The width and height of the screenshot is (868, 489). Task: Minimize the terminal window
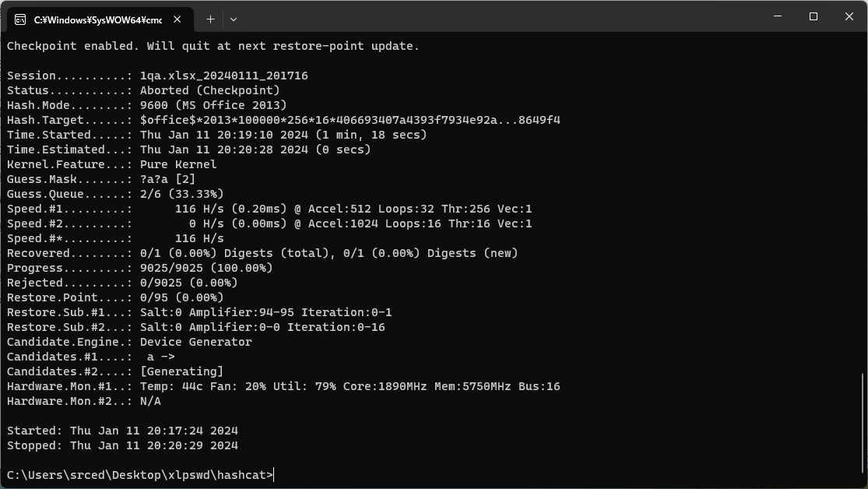click(x=778, y=16)
